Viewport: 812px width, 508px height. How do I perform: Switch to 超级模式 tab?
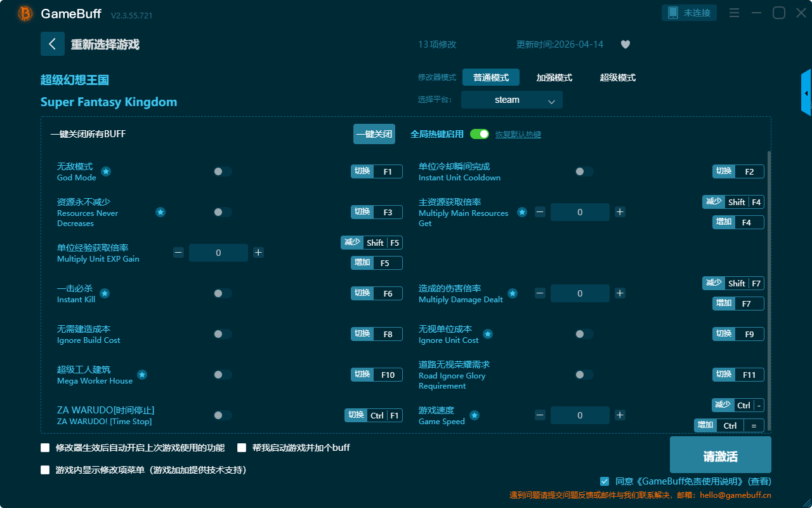pyautogui.click(x=618, y=77)
